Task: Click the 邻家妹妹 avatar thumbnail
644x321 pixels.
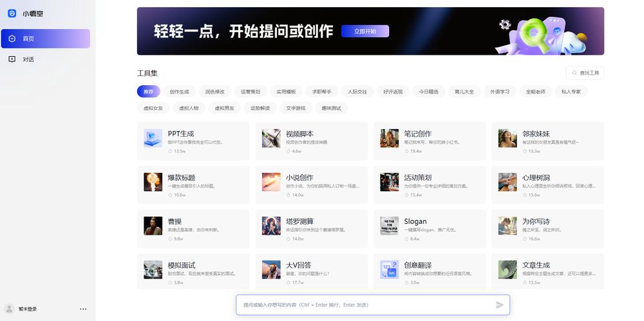Action: point(507,138)
